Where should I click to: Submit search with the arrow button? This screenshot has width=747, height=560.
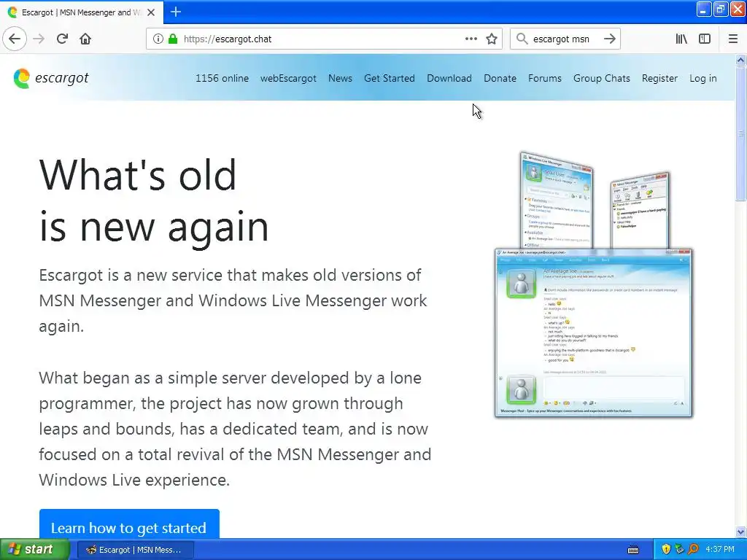pyautogui.click(x=610, y=39)
